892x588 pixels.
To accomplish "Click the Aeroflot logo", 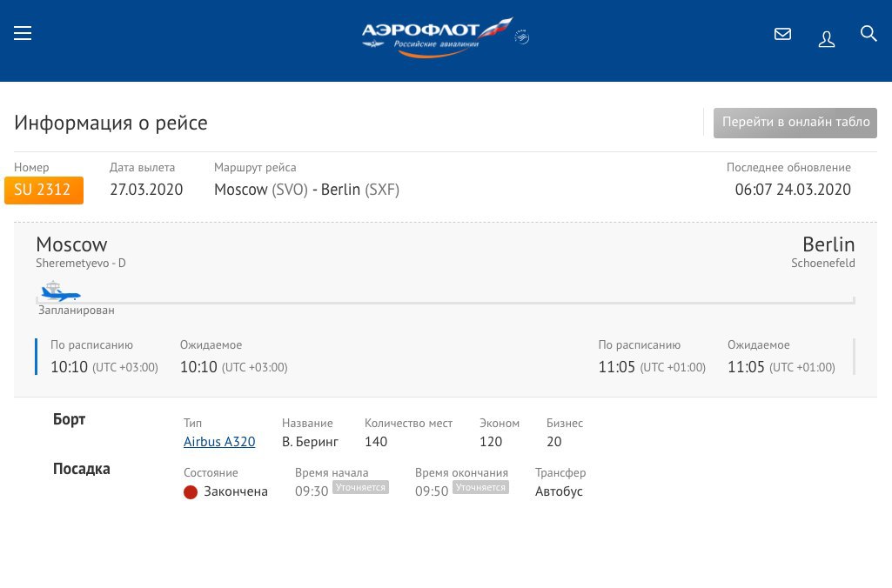I will [435, 37].
